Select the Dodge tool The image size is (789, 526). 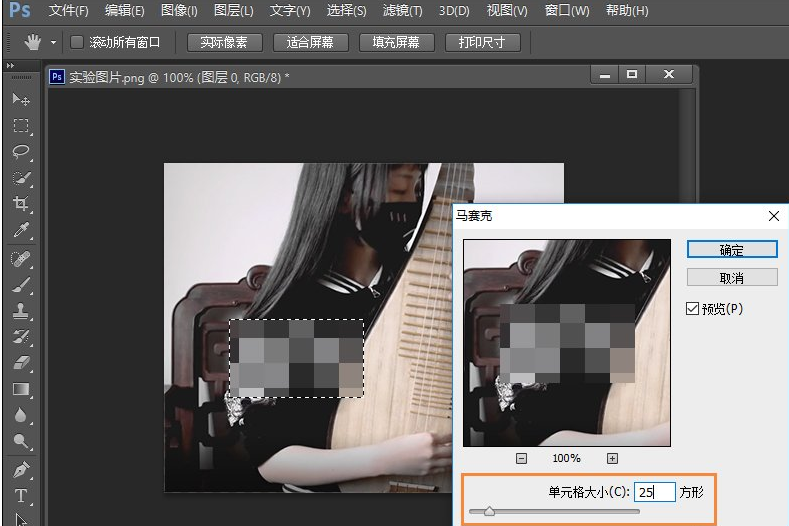(x=21, y=441)
